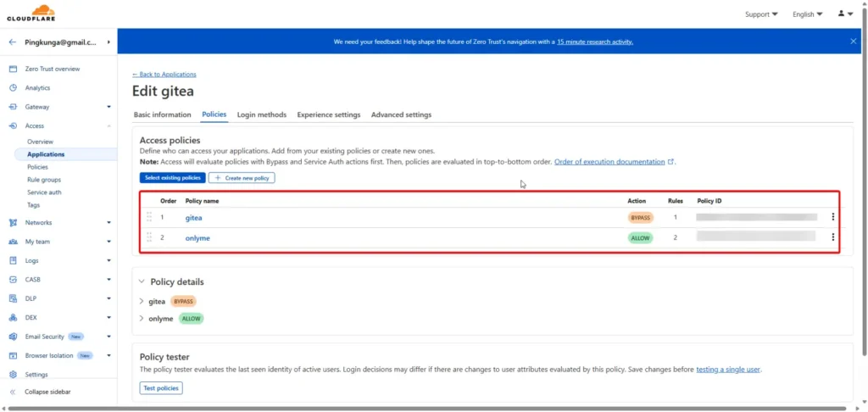The height and width of the screenshot is (412, 868).
Task: Click the CASB sidebar icon
Action: tap(14, 280)
